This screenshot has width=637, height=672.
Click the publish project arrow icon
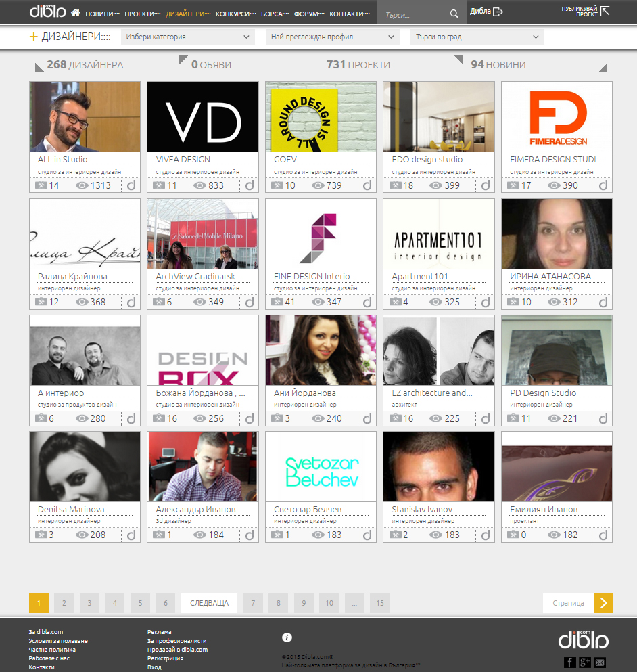click(x=605, y=11)
